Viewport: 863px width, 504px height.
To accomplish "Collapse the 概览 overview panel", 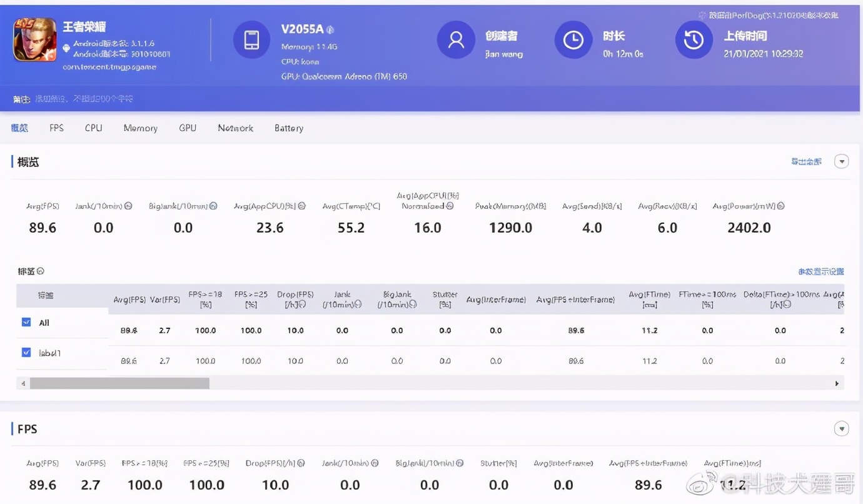I will 841,161.
